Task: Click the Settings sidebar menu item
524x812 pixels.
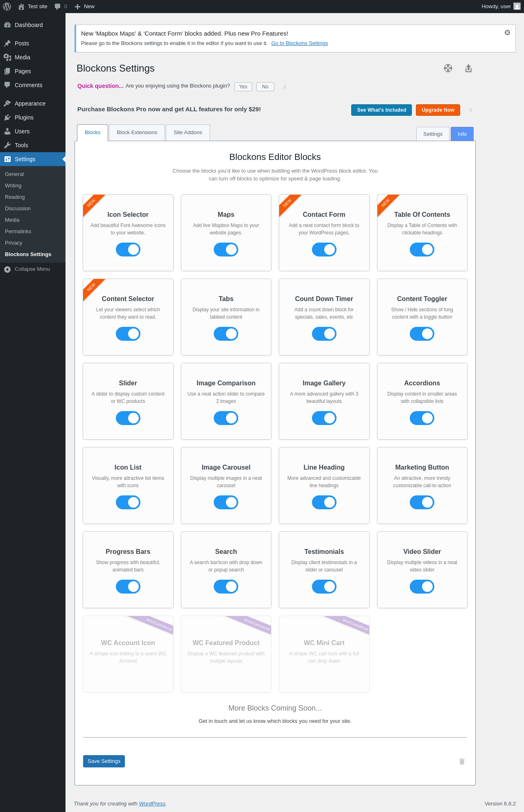Action: pyautogui.click(x=33, y=159)
